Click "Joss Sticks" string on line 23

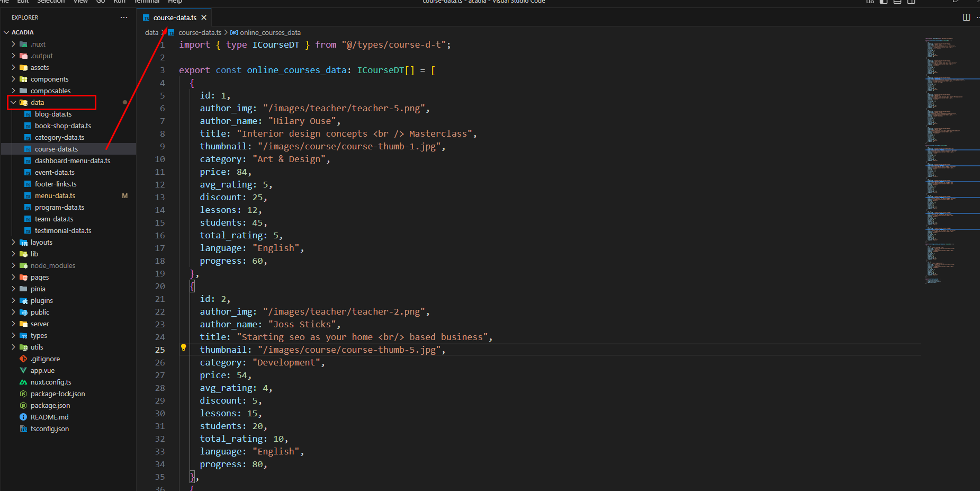(x=302, y=325)
